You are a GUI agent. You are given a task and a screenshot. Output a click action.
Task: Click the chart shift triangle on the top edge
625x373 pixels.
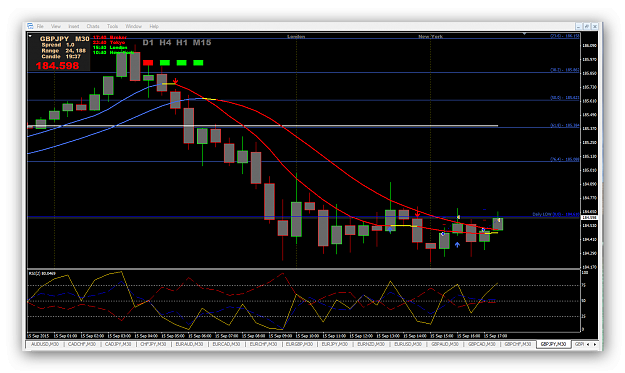(x=525, y=34)
